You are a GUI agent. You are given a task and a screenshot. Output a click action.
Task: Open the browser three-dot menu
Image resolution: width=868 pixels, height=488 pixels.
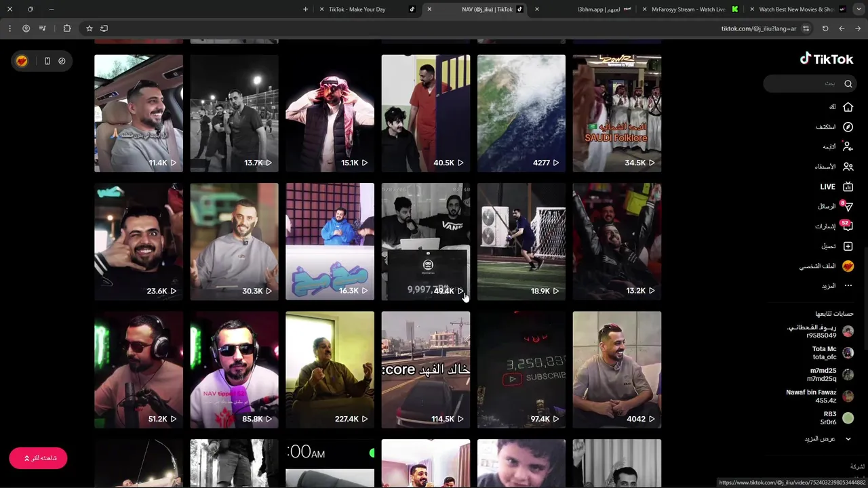[9, 28]
